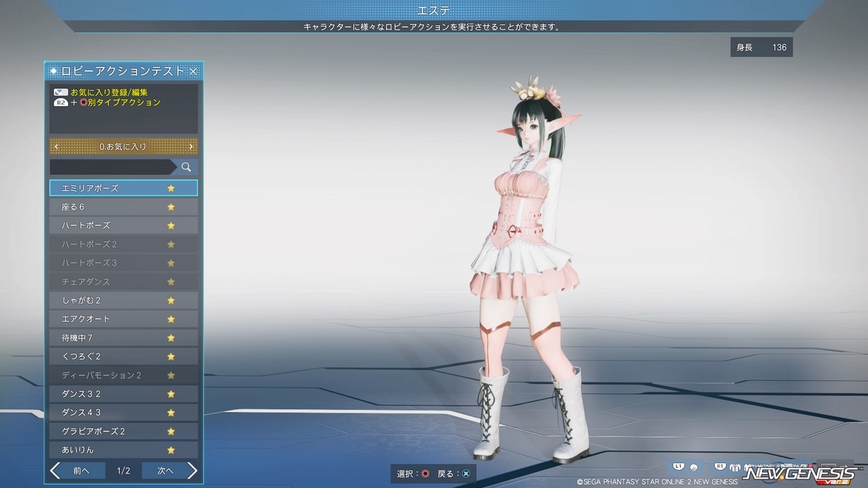Click the L1 camera control icon

(678, 466)
